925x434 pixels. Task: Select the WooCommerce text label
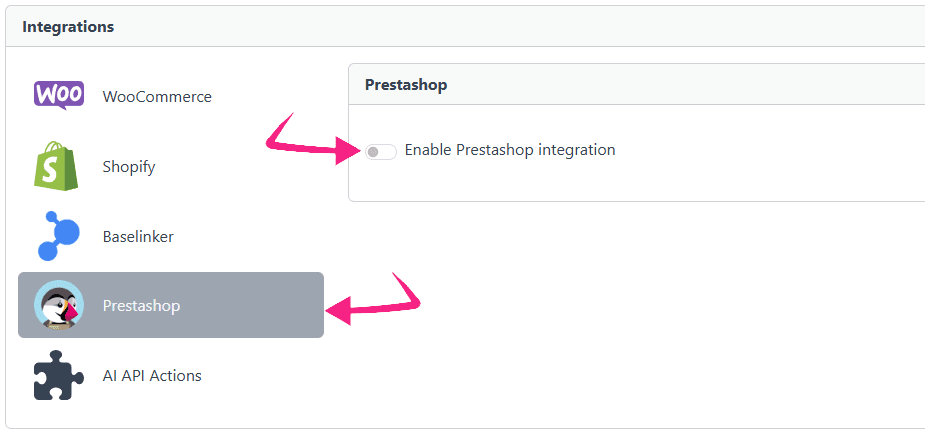click(157, 97)
